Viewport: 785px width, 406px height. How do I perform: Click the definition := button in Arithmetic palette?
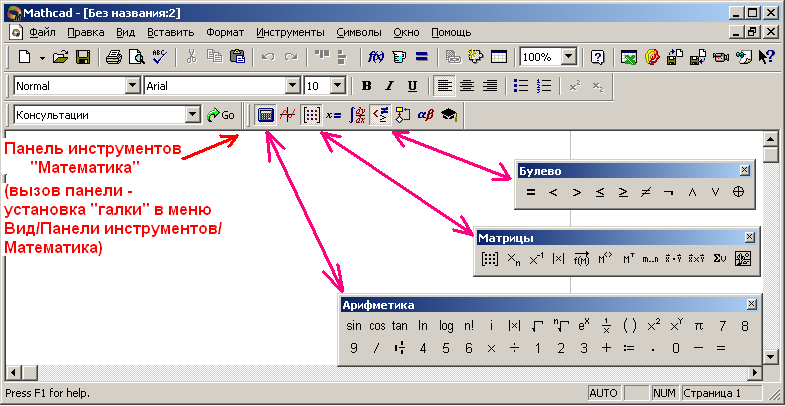(629, 348)
